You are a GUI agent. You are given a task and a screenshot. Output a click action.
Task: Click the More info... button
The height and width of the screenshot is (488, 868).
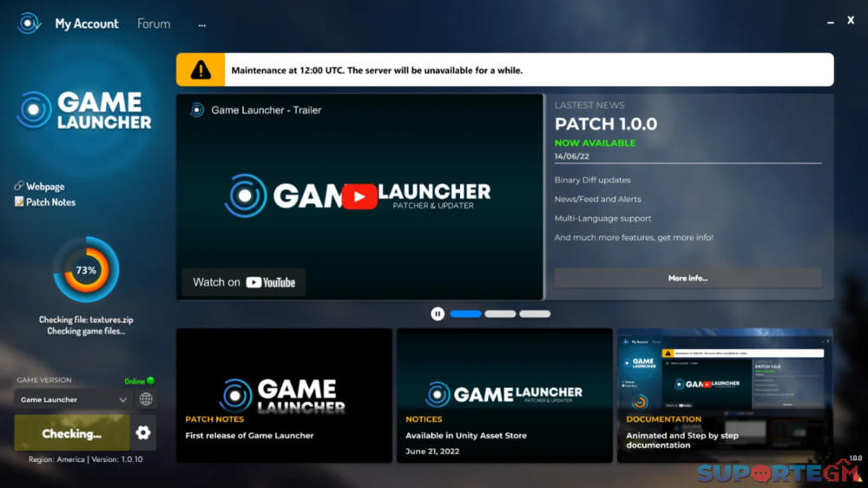click(x=687, y=278)
